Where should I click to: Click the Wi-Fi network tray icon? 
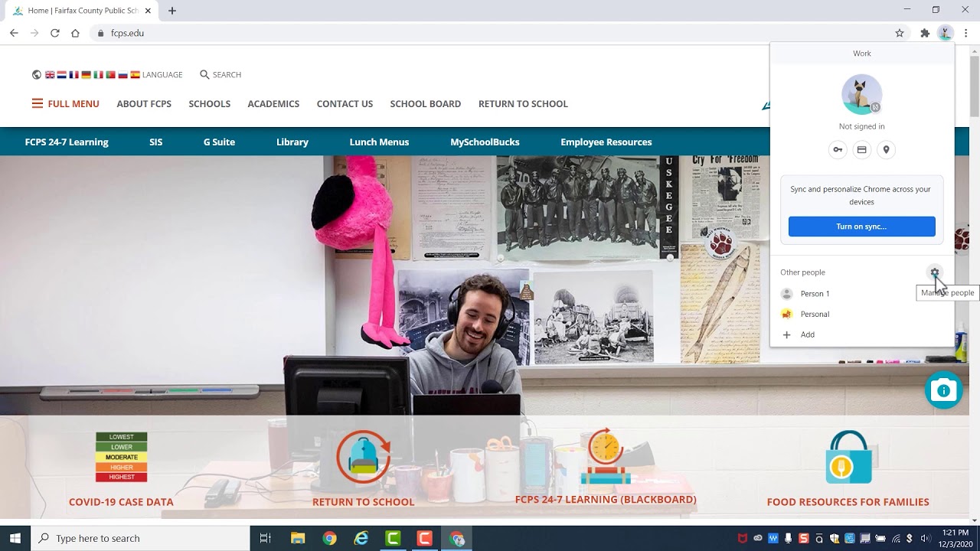click(x=895, y=538)
